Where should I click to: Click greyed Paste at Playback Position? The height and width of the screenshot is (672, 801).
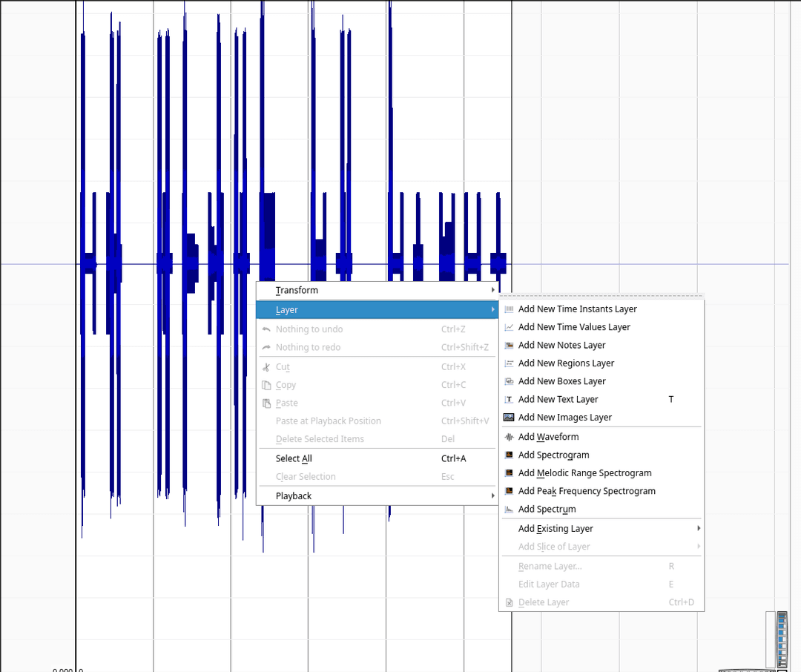point(377,421)
